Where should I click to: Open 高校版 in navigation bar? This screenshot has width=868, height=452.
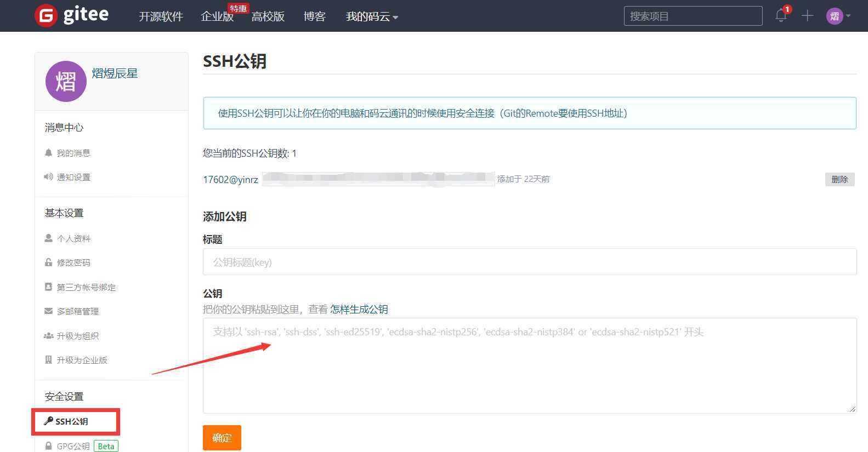click(268, 16)
